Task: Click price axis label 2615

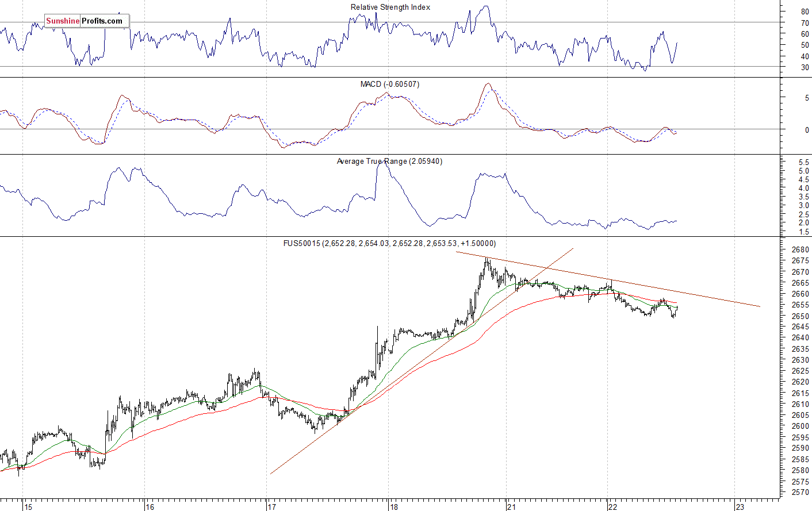Action: pyautogui.click(x=800, y=394)
